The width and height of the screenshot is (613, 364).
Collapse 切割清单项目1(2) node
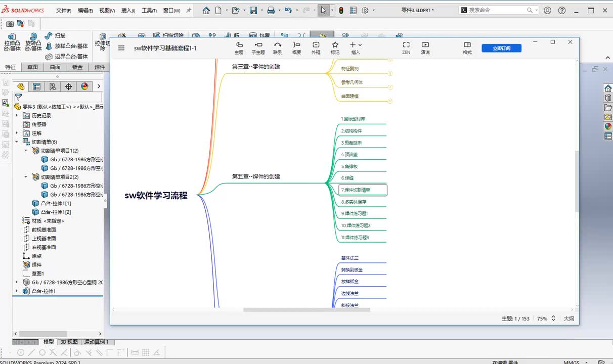[x=26, y=151]
